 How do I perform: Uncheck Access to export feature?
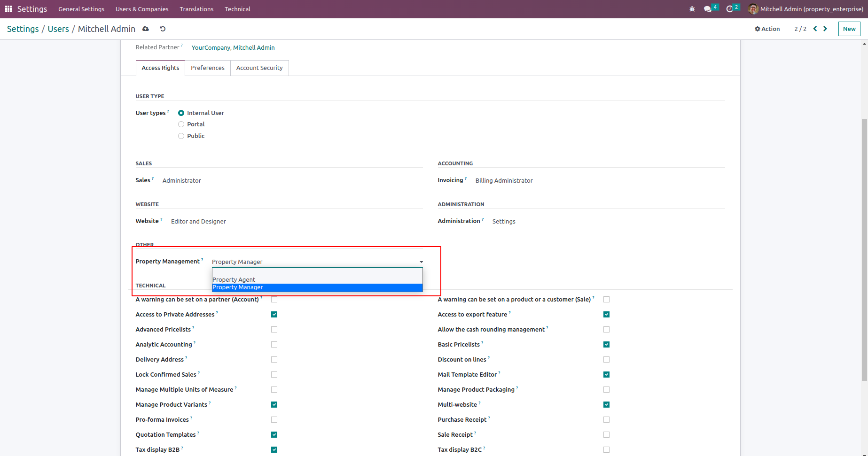pyautogui.click(x=606, y=315)
